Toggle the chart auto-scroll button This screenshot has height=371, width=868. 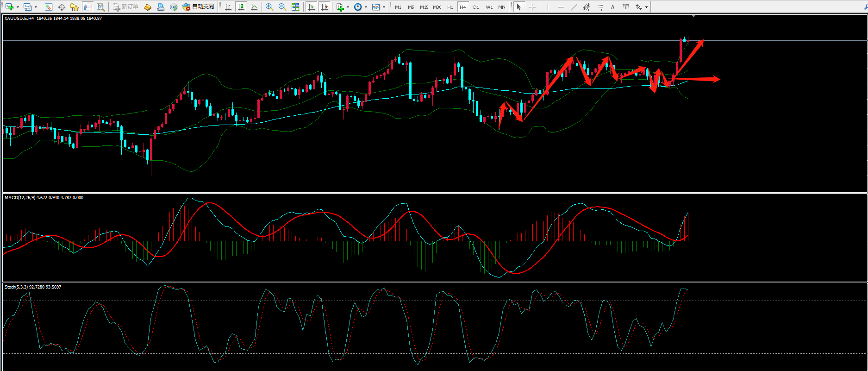point(312,7)
